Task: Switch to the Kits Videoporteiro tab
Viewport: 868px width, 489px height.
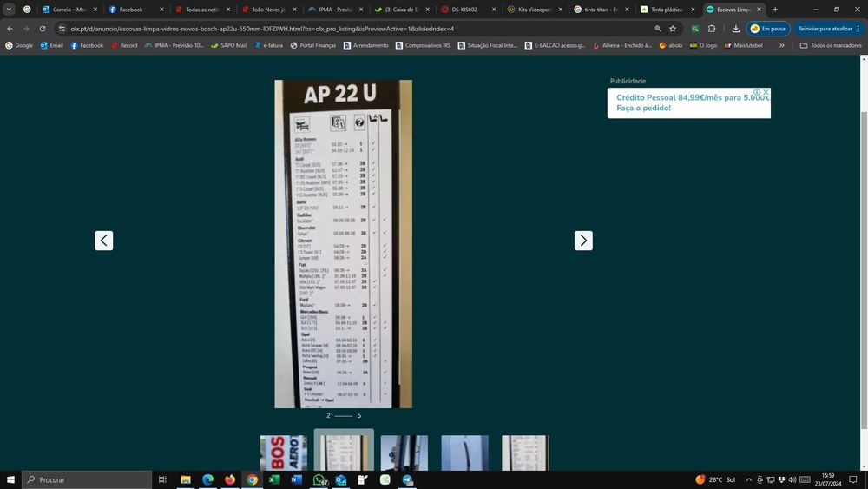Action: tap(534, 10)
